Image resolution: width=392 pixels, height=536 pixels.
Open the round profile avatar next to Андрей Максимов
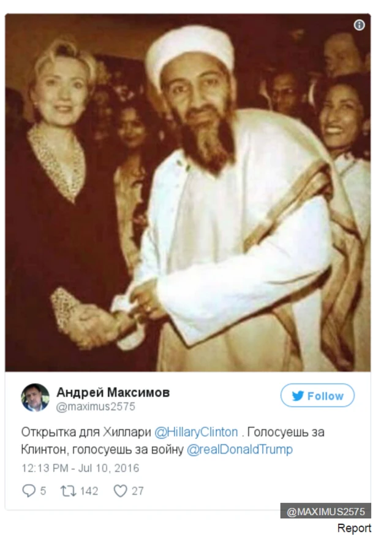click(x=35, y=397)
